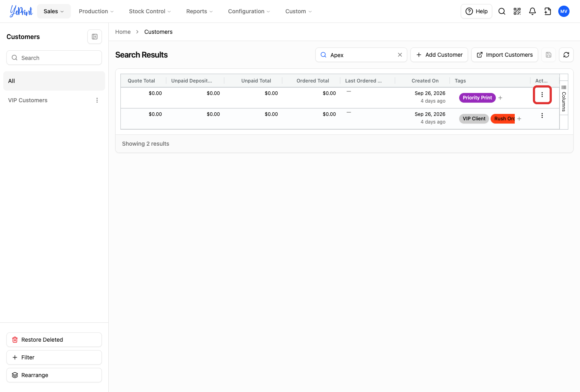
Task: Open the Sales dropdown menu
Action: tap(54, 11)
